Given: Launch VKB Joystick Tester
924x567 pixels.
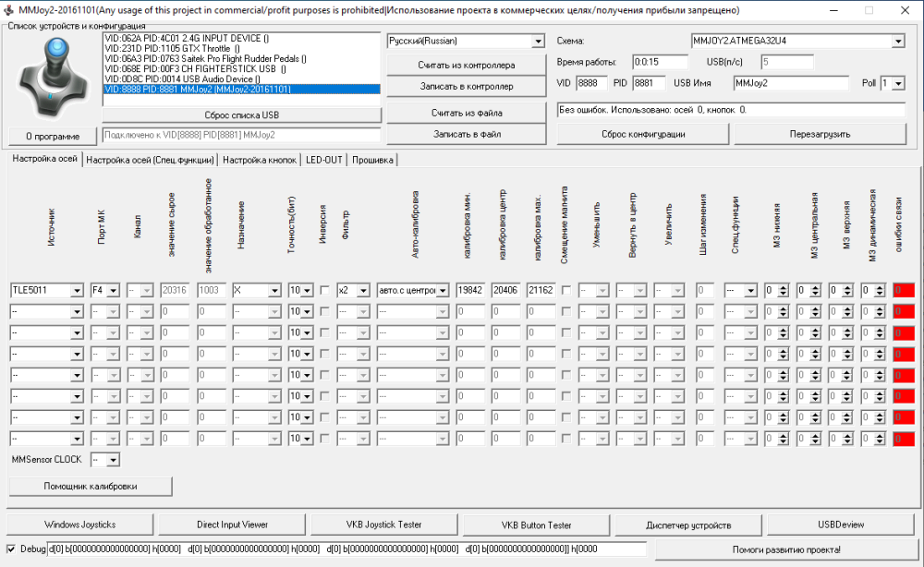Looking at the screenshot, I should (x=383, y=525).
